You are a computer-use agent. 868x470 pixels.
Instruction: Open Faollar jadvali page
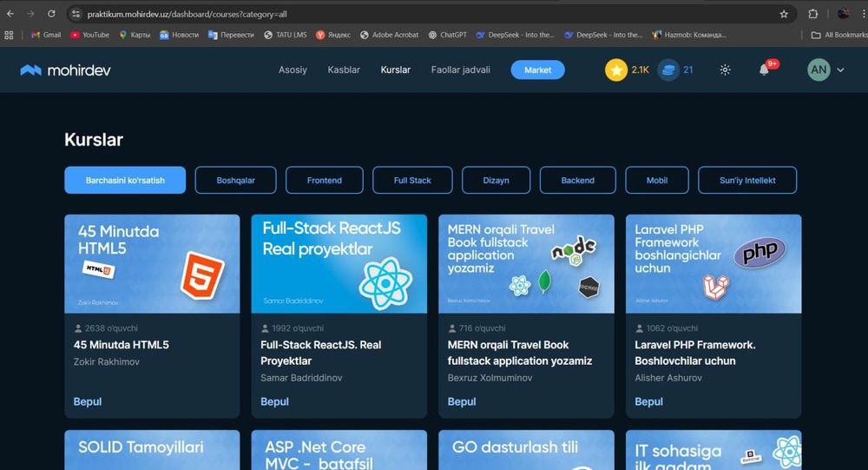click(x=461, y=70)
